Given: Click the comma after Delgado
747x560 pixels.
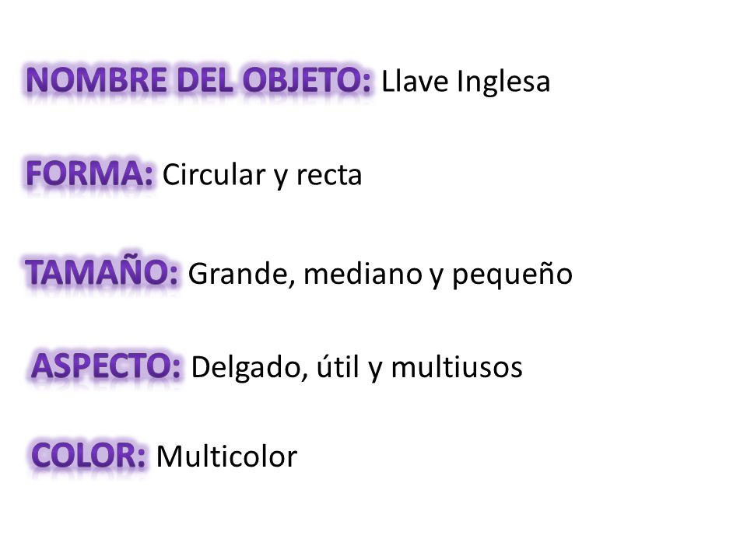Looking at the screenshot, I should coord(305,378).
